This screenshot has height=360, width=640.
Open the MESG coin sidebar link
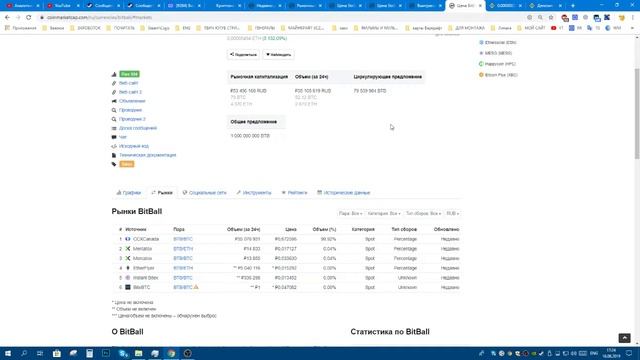click(498, 53)
